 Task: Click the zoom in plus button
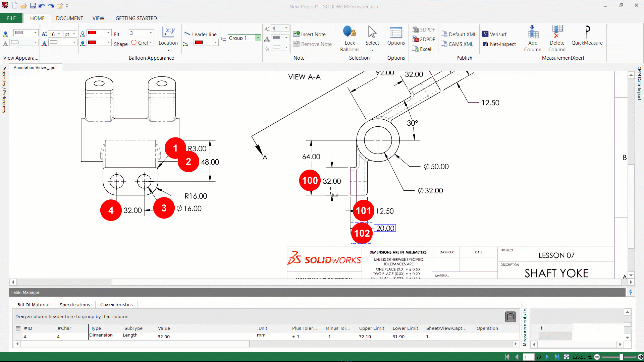(640, 357)
